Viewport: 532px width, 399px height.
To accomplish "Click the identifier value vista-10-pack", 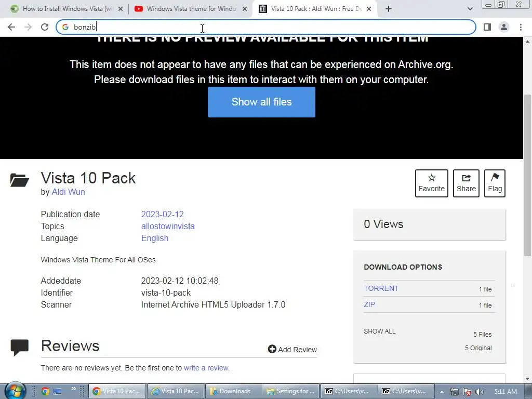I will (x=166, y=292).
